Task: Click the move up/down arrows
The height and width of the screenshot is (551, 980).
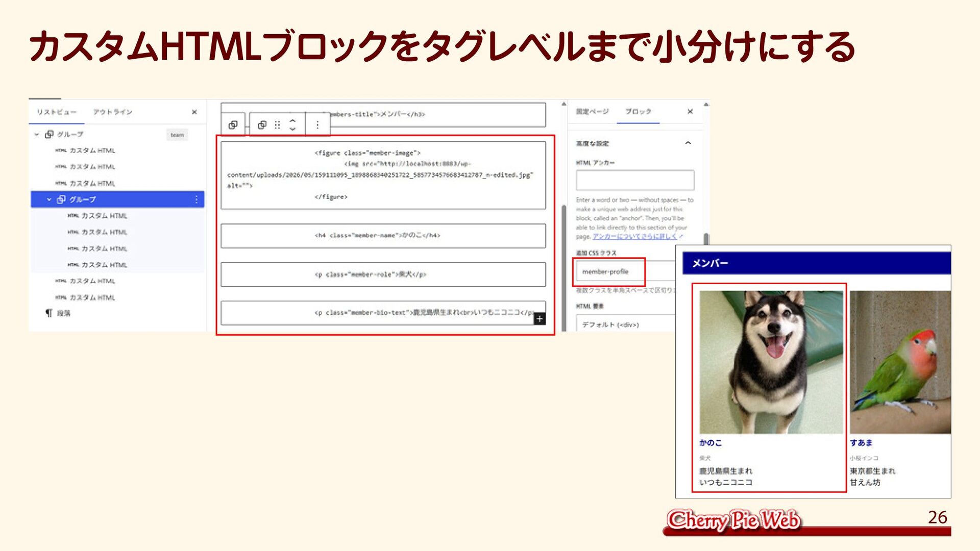Action: click(x=292, y=125)
